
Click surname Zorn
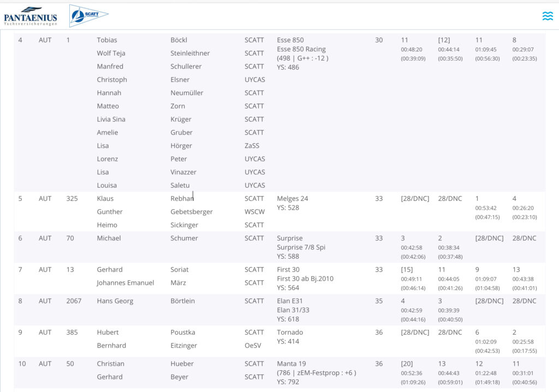(177, 106)
